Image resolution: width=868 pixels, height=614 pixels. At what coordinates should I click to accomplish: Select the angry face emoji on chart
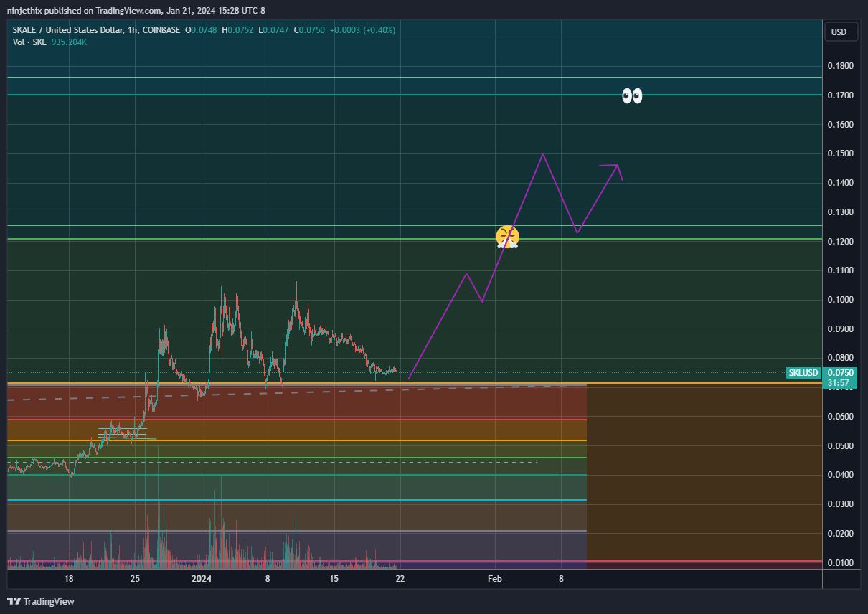pyautogui.click(x=508, y=236)
